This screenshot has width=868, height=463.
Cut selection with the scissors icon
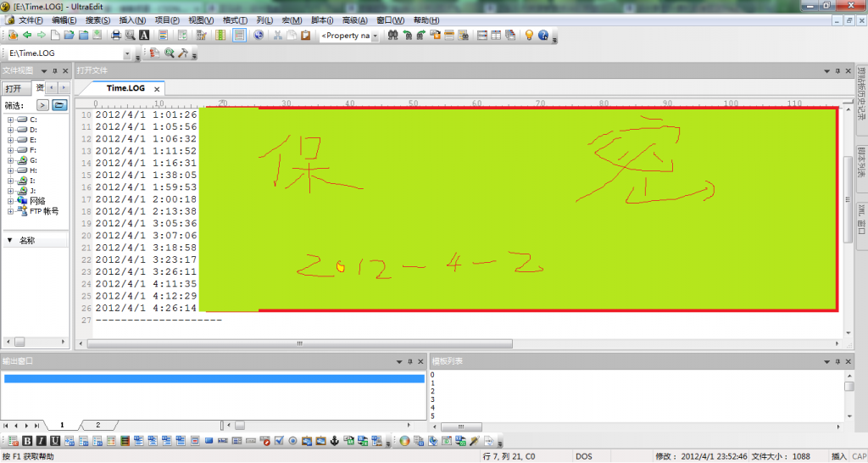[x=277, y=35]
